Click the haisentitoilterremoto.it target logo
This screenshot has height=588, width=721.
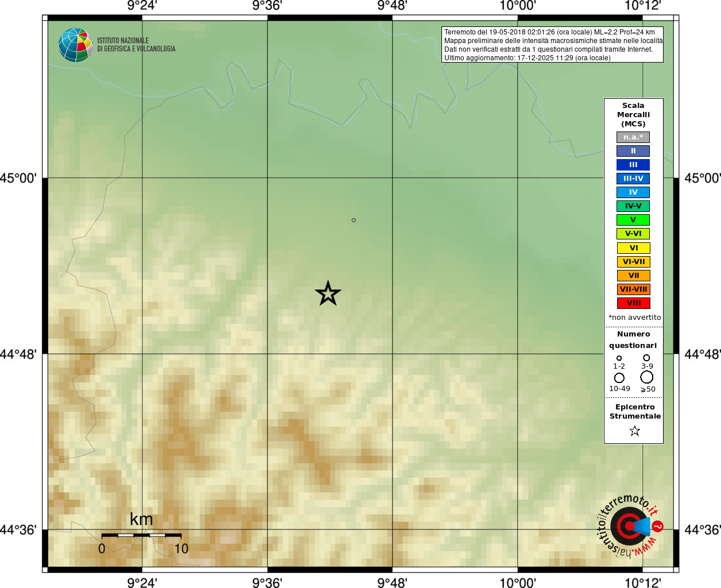click(x=630, y=526)
